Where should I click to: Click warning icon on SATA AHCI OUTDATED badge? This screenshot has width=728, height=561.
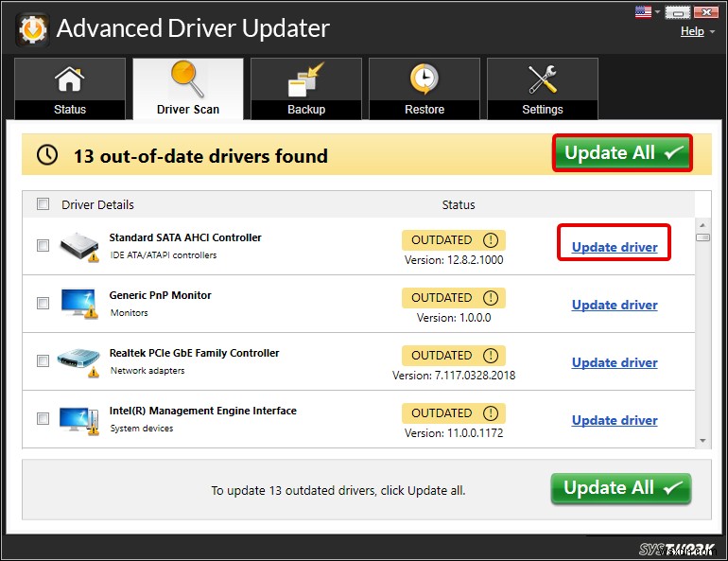(491, 240)
